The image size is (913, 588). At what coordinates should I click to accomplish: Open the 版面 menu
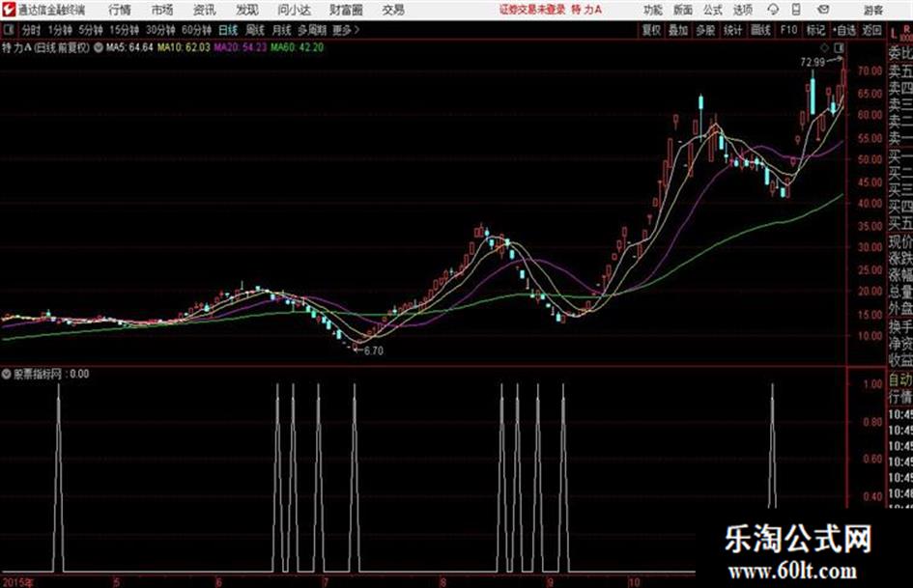[x=682, y=10]
